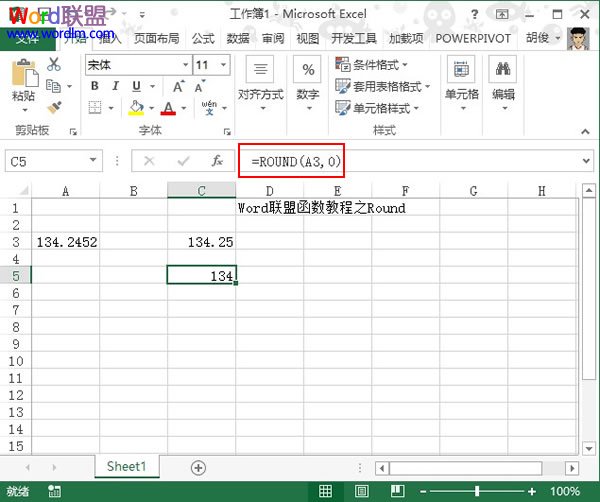Expand the font size dropdown 11

coord(224,65)
